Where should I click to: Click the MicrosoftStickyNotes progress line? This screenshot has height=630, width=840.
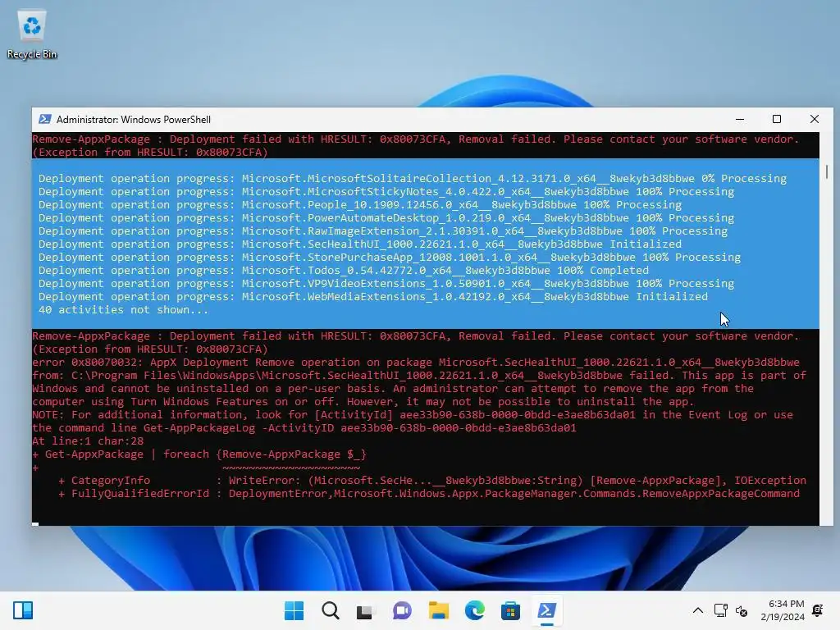pyautogui.click(x=386, y=192)
